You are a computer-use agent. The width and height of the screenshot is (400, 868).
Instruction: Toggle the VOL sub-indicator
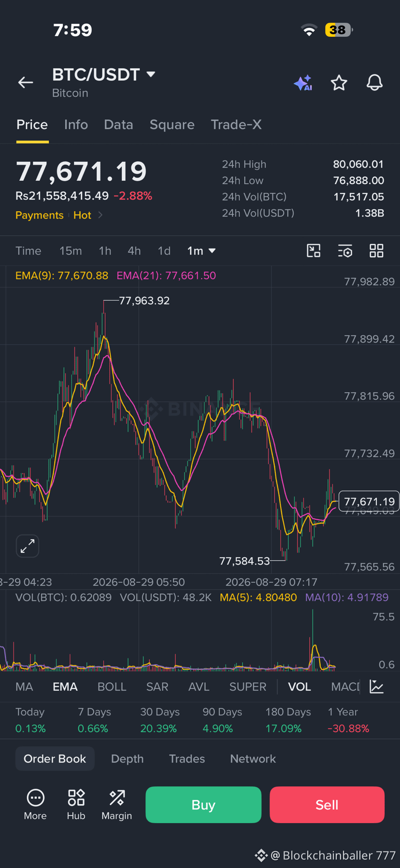300,687
